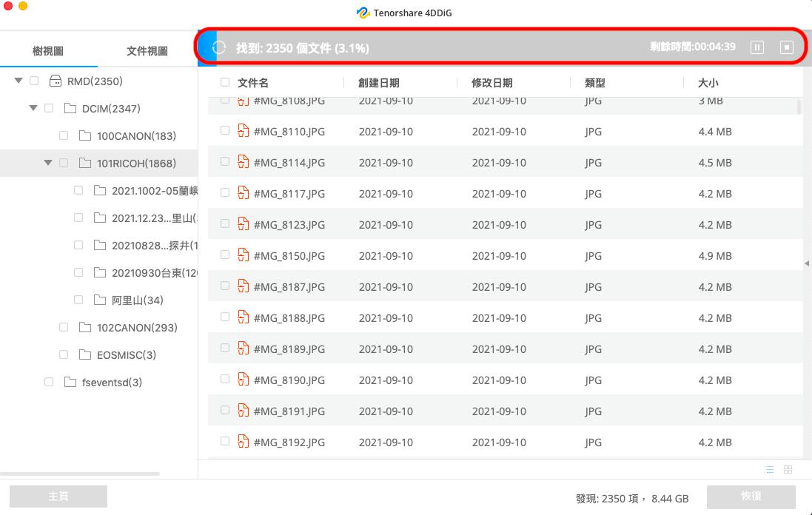812x515 pixels.
Task: Click the file icon of #MG_8110.JPG
Action: click(x=243, y=130)
